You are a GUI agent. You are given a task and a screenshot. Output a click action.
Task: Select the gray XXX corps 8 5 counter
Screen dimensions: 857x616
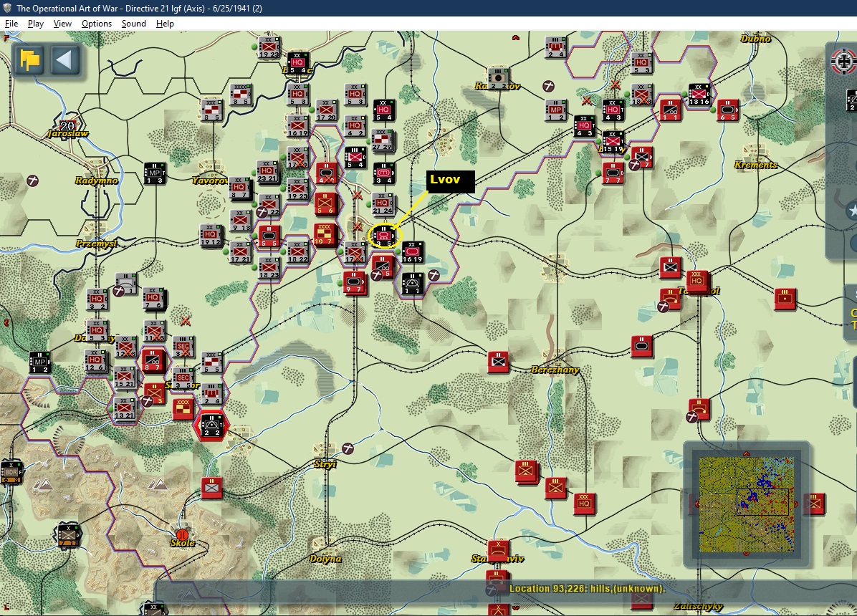click(211, 110)
